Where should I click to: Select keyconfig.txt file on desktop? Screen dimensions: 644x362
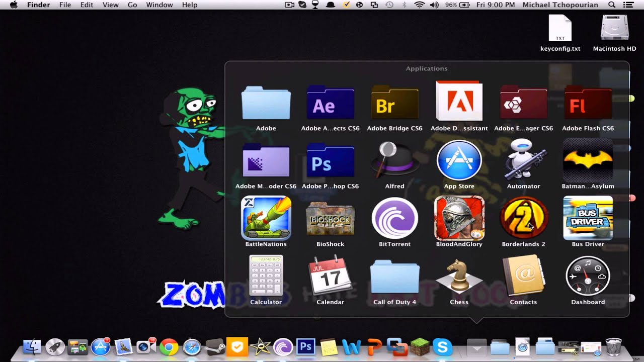tap(560, 33)
